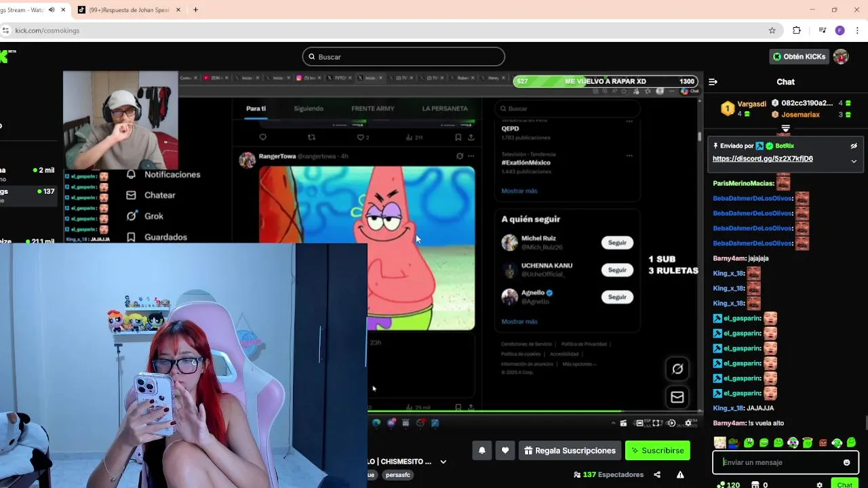
Task: Report stream using the warning triangle icon
Action: [x=680, y=474]
